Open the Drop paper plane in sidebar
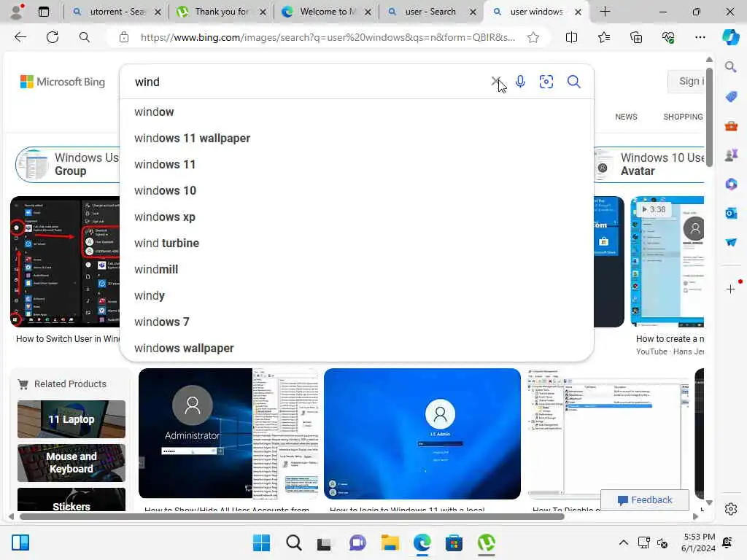Screen dimensions: 747x560 (731, 242)
